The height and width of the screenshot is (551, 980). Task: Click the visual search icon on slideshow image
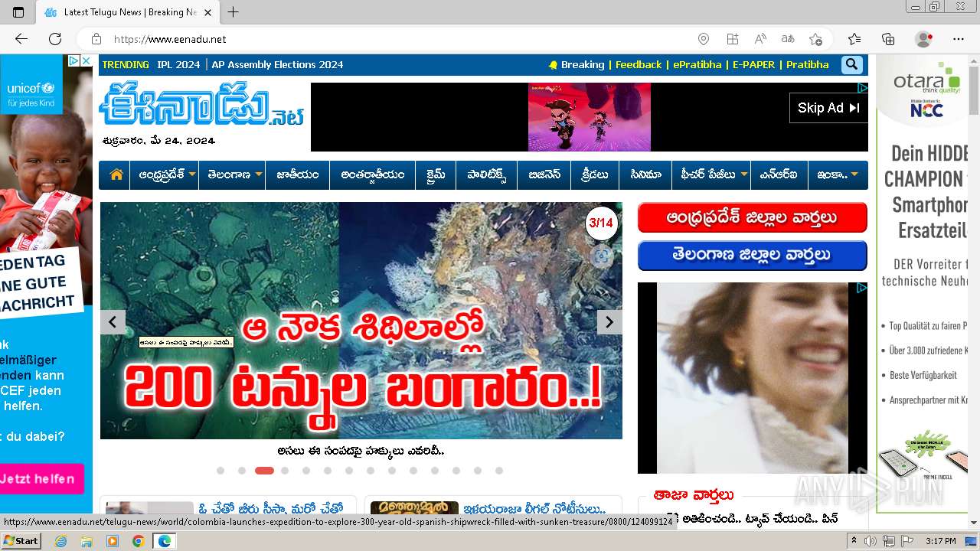[x=602, y=256]
